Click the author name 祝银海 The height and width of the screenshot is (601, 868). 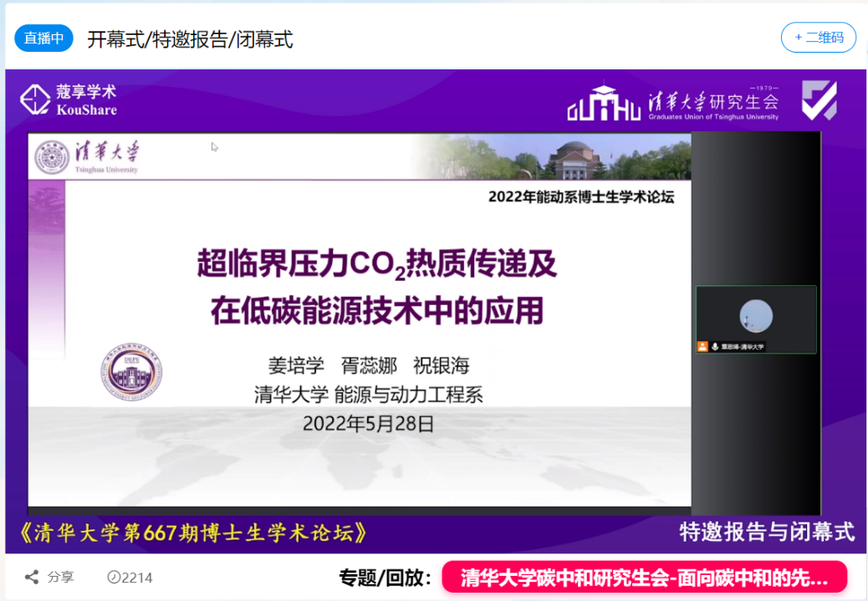click(442, 365)
